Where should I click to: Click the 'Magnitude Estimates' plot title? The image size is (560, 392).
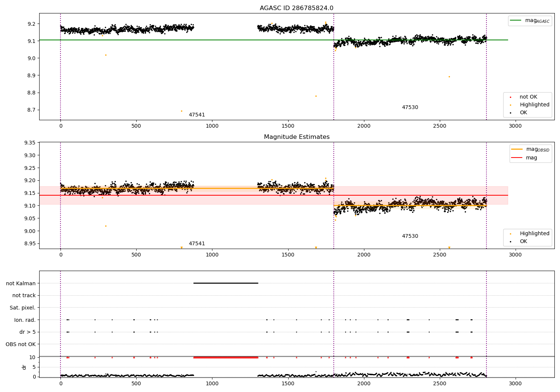pos(296,137)
